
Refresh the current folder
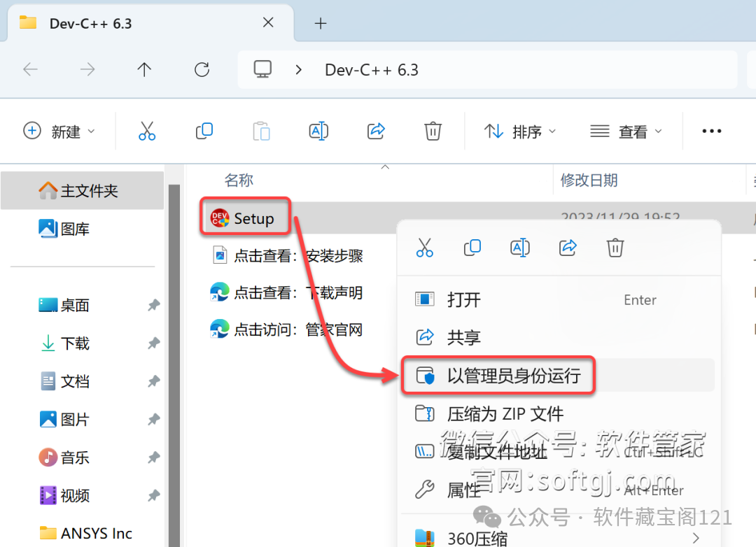click(x=202, y=70)
